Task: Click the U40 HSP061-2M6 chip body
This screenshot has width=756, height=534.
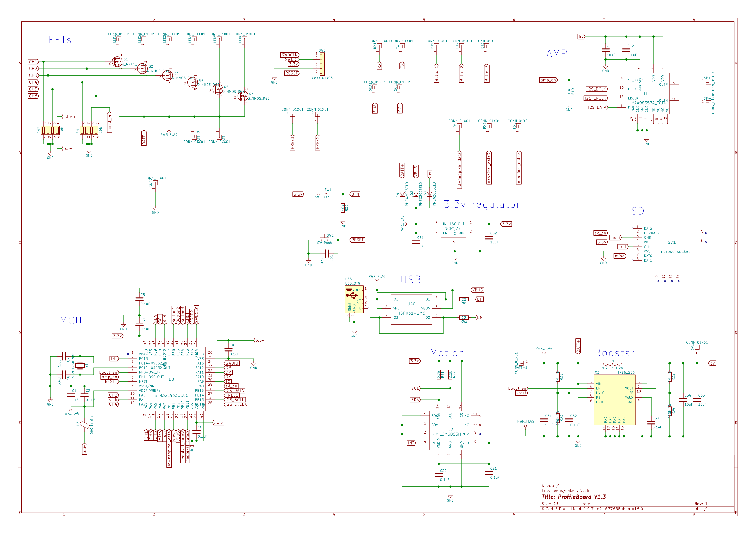Action: point(411,309)
